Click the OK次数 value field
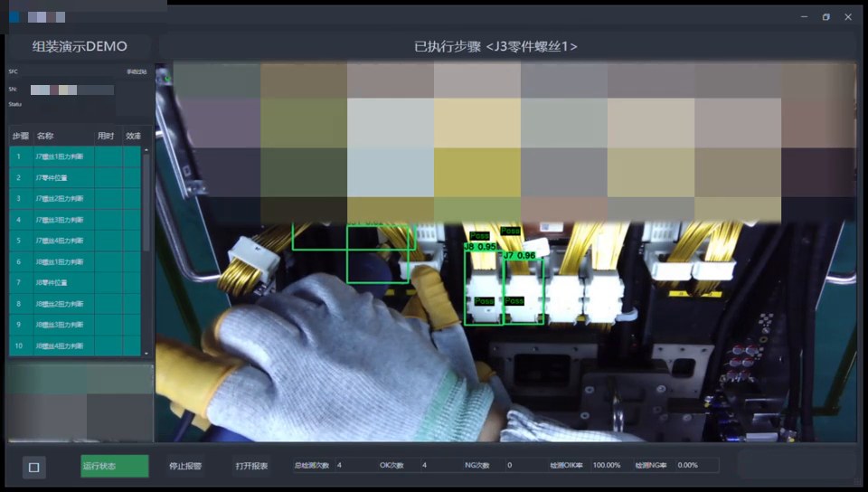Viewport: 868px width, 492px height. click(440, 466)
